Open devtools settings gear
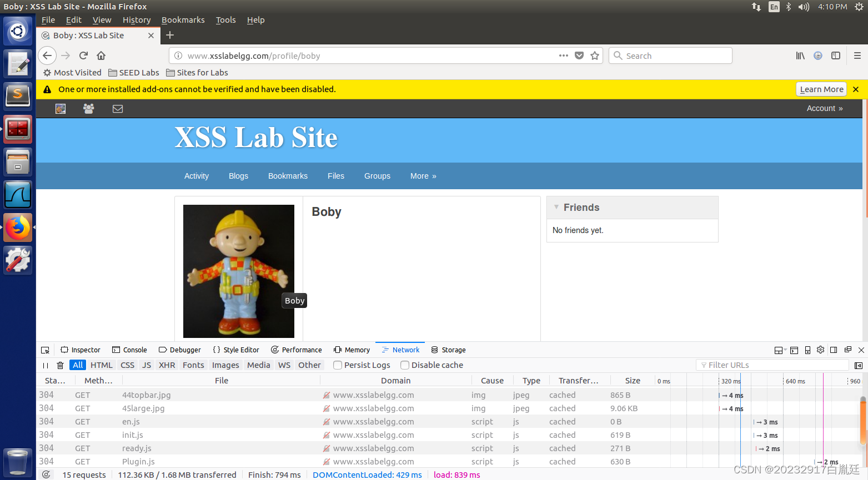Image resolution: width=868 pixels, height=480 pixels. click(x=820, y=350)
